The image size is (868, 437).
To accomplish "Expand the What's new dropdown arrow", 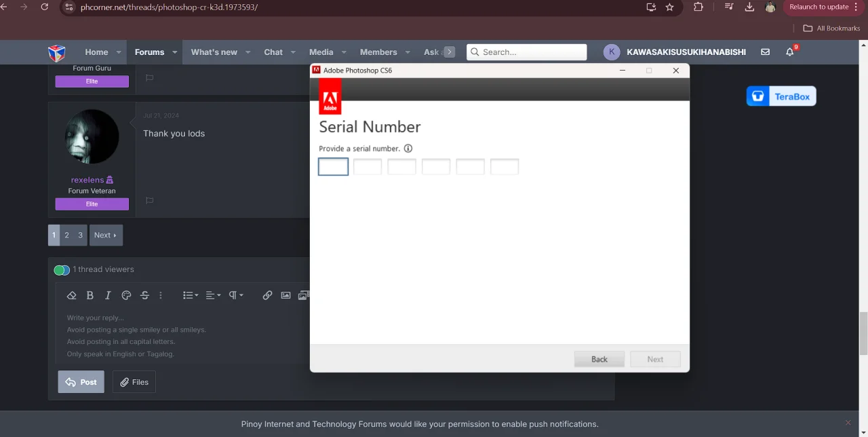I will pos(248,52).
